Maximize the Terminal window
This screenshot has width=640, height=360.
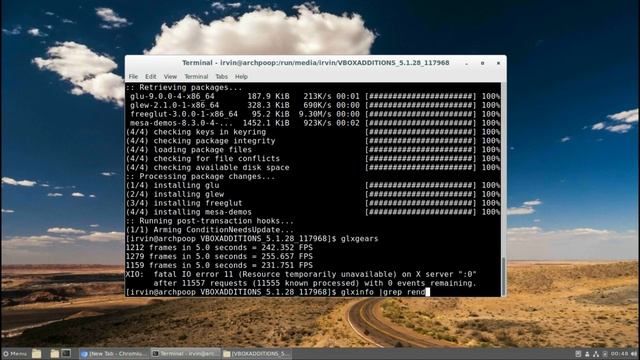pos(482,63)
